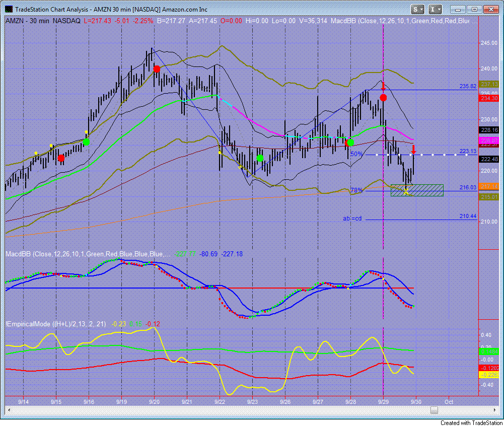
Task: Click the Hi=0.00 high value
Action: (x=257, y=21)
